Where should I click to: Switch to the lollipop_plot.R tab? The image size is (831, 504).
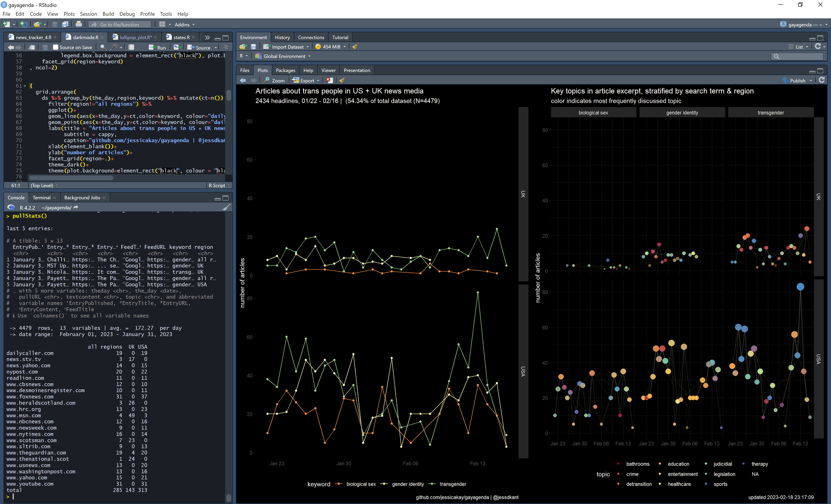(136, 38)
